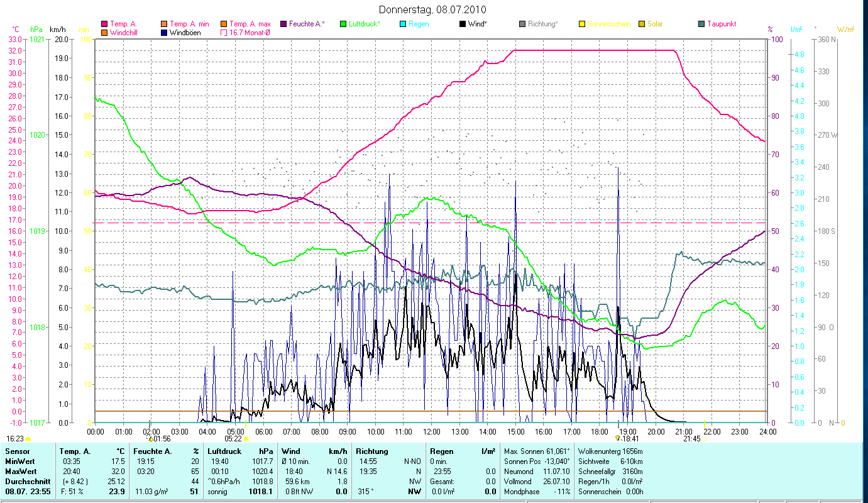Click the Wolkenunterg 1656m entry
Viewport: 868px width, 503px height.
click(x=610, y=451)
